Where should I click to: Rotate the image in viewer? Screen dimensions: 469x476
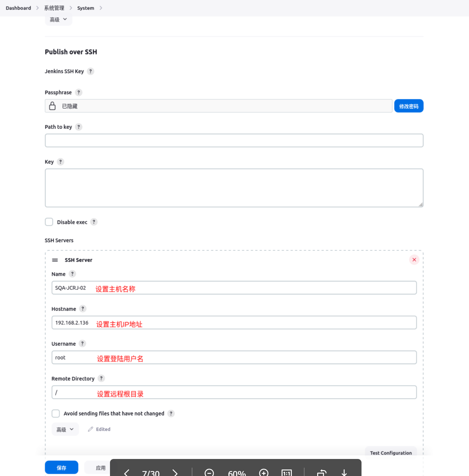click(x=322, y=473)
